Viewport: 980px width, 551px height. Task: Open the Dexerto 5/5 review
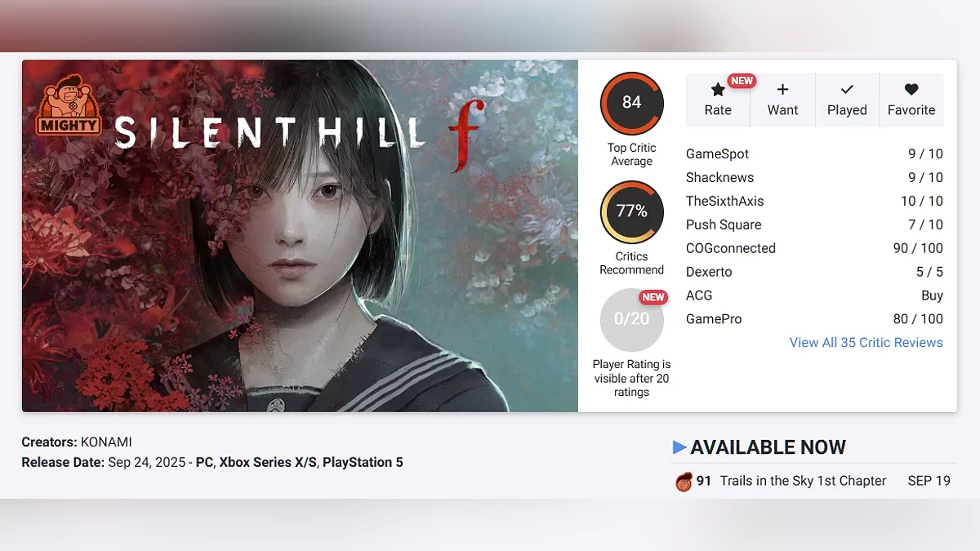click(x=814, y=272)
